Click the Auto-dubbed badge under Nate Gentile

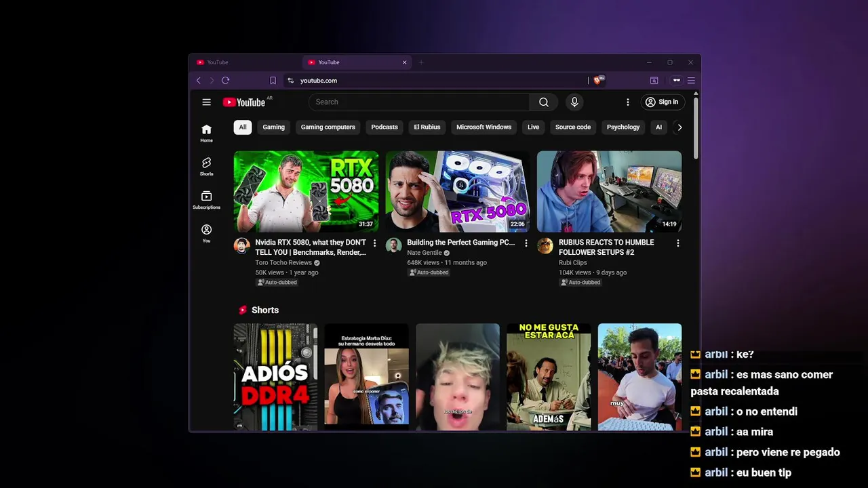point(428,272)
